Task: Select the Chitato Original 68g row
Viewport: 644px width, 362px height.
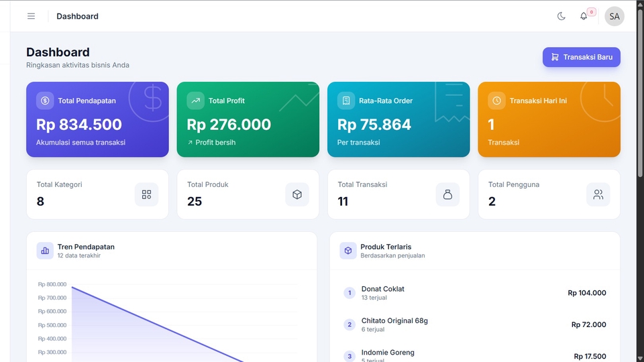Action: pos(475,324)
